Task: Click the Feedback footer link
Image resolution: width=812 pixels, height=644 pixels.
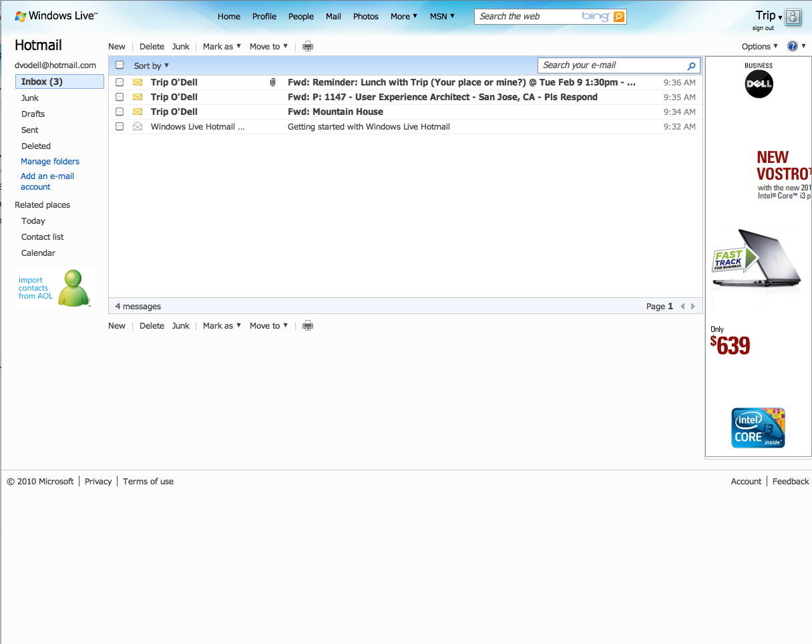Action: pos(791,481)
